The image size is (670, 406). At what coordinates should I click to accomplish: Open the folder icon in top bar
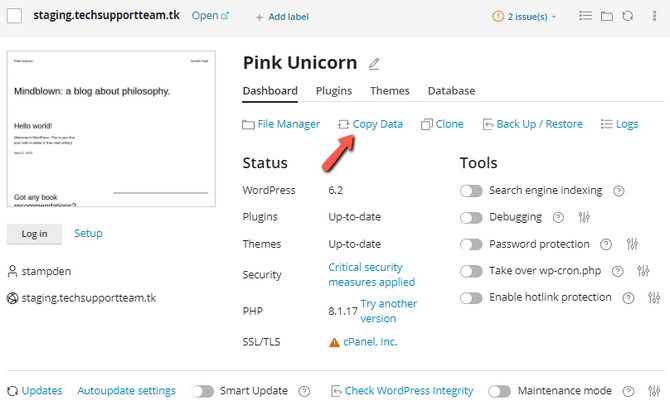click(x=606, y=16)
